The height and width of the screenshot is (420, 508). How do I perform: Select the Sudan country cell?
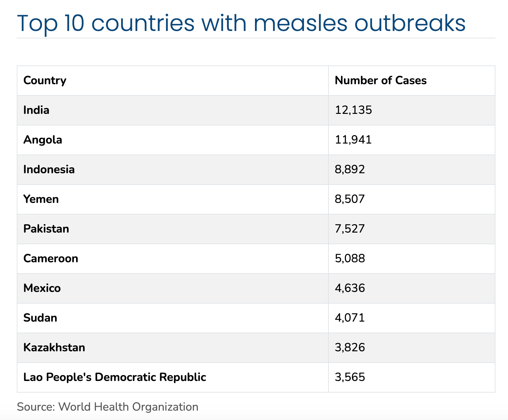[x=40, y=318]
